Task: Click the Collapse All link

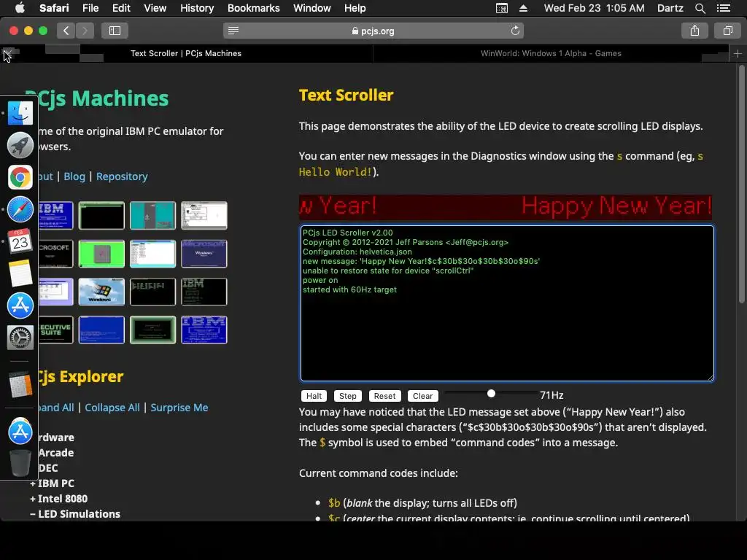Action: point(112,408)
